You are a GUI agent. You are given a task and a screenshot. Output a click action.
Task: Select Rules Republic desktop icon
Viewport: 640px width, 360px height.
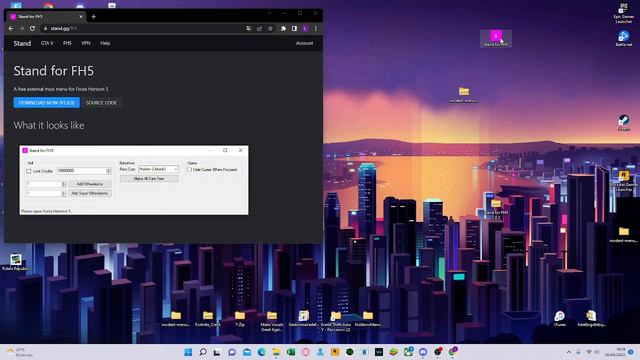tap(16, 262)
